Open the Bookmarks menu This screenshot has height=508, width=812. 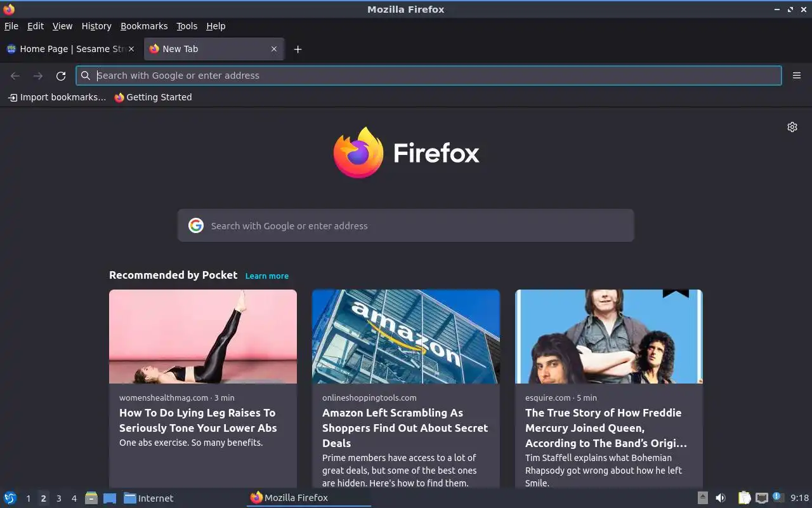144,26
